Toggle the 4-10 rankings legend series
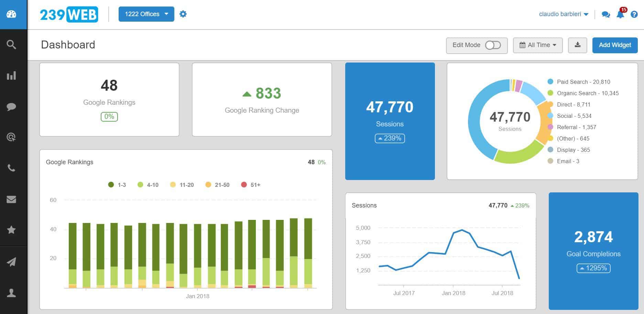The width and height of the screenshot is (644, 314). click(x=148, y=185)
